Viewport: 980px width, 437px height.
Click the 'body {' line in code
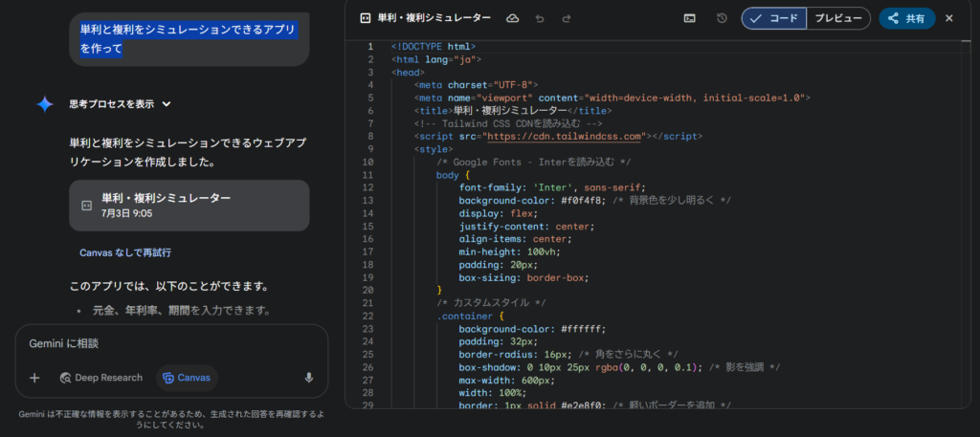(x=453, y=175)
